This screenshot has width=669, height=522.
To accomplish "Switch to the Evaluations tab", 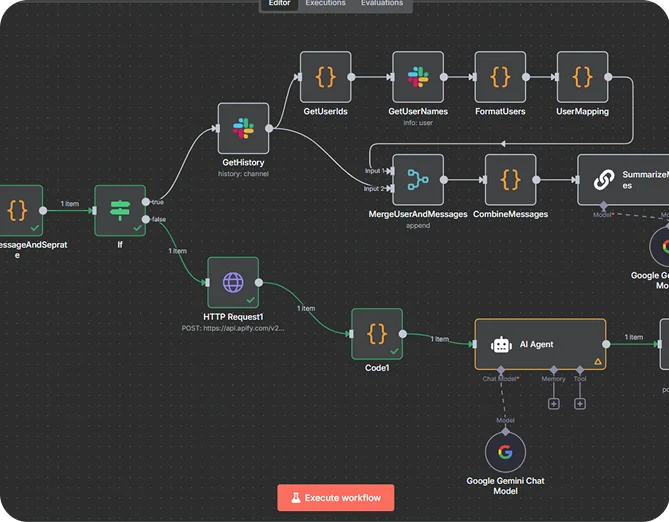I will (x=382, y=4).
